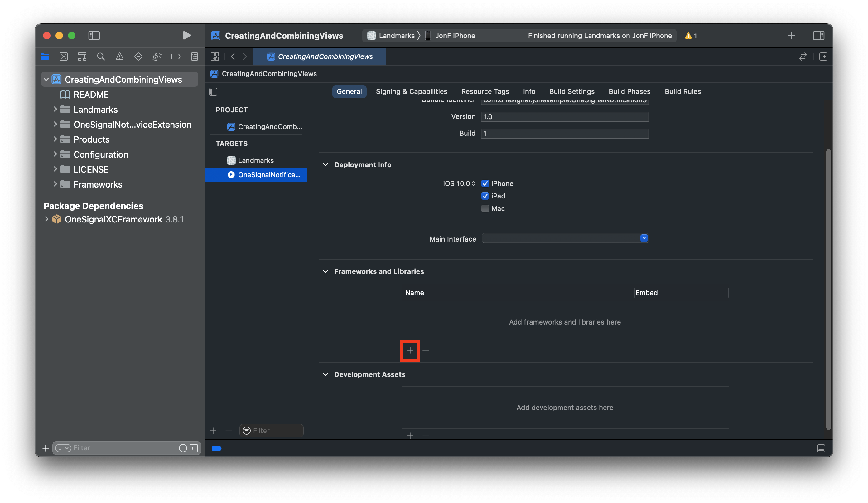Toggle the inspectors panel at top right
Image resolution: width=868 pixels, height=503 pixels.
pos(818,36)
